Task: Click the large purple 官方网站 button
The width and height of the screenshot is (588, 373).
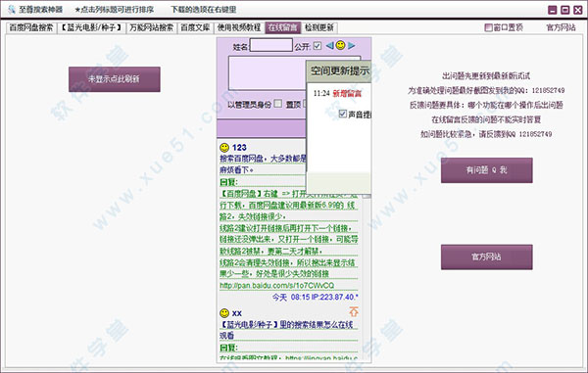Action: pos(487,256)
